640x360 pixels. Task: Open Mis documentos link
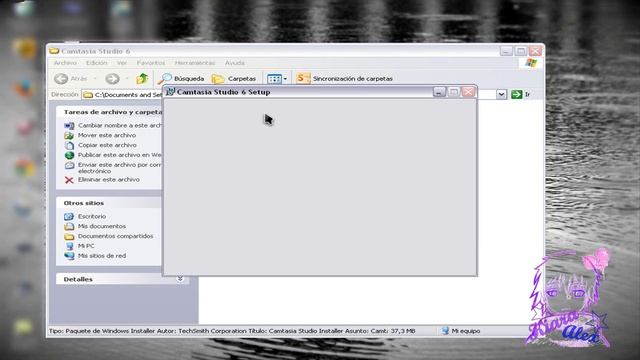click(102, 226)
